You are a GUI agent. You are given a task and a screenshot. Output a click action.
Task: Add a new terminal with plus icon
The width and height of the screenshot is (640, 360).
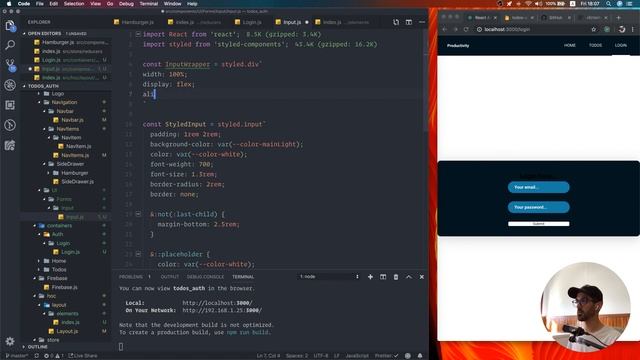tap(370, 277)
